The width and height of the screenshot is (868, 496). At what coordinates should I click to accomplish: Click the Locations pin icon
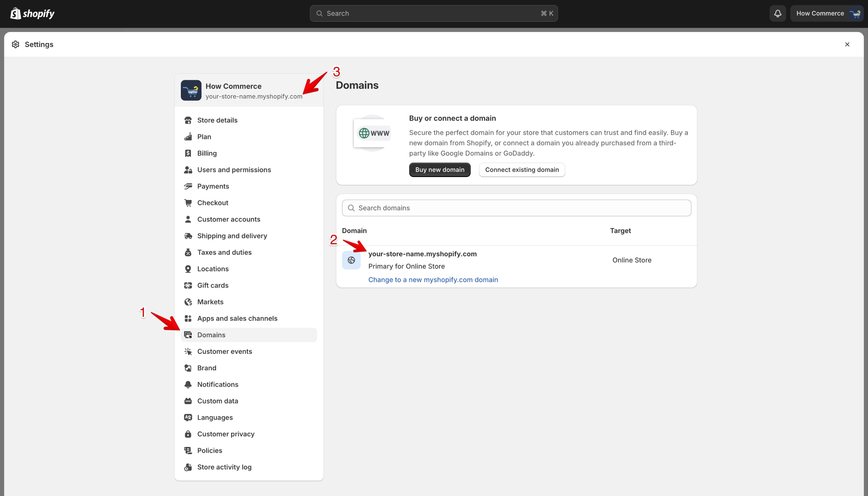188,269
